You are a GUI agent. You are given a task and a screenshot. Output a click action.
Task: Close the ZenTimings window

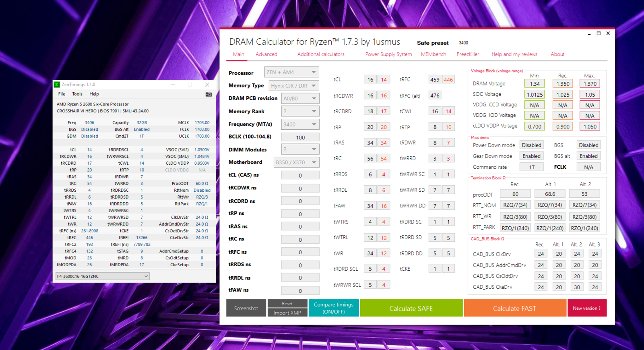(207, 85)
